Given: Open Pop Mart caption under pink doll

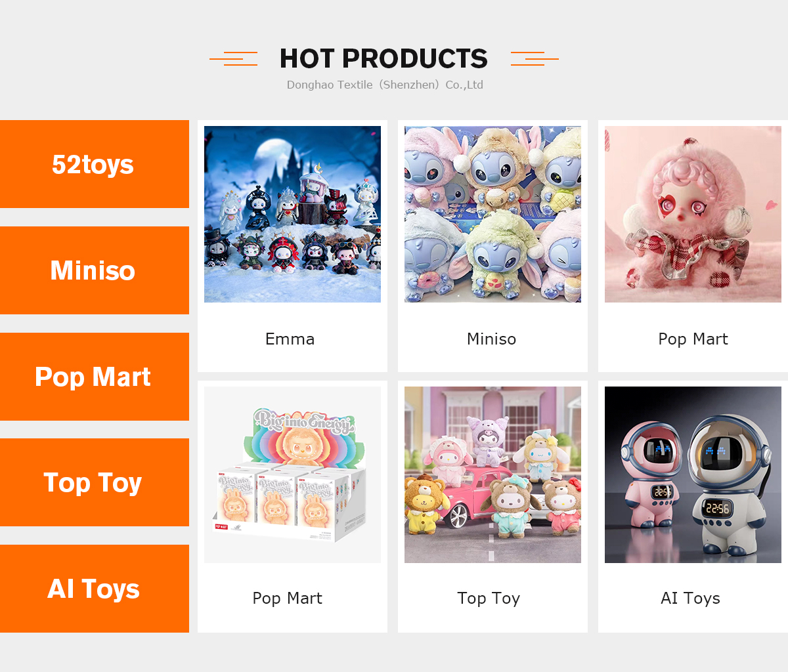Looking at the screenshot, I should point(693,339).
